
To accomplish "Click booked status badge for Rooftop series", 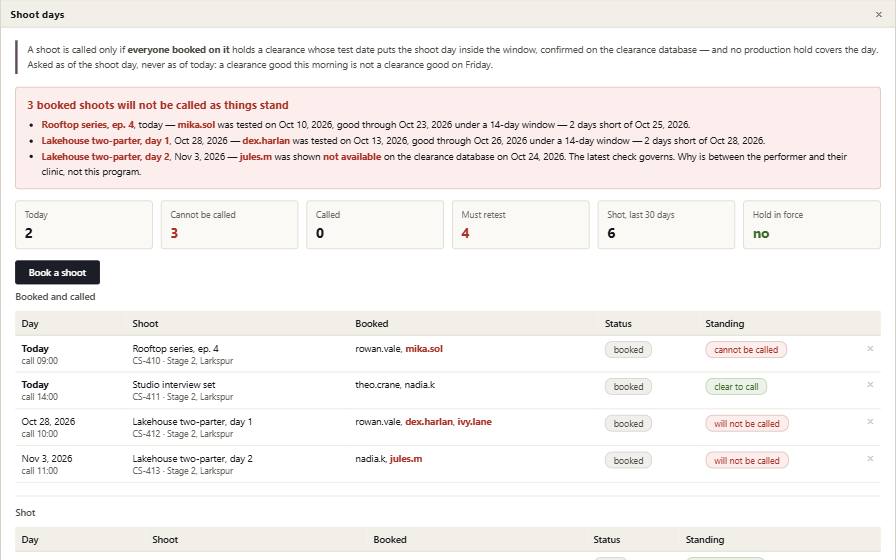I will coord(628,350).
